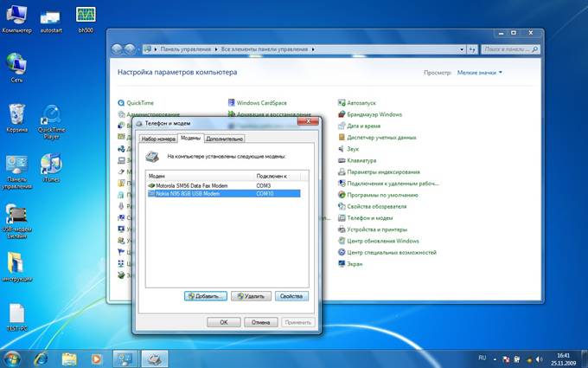Click the Свойства button
Screen dimensions: 588x368
(x=291, y=296)
